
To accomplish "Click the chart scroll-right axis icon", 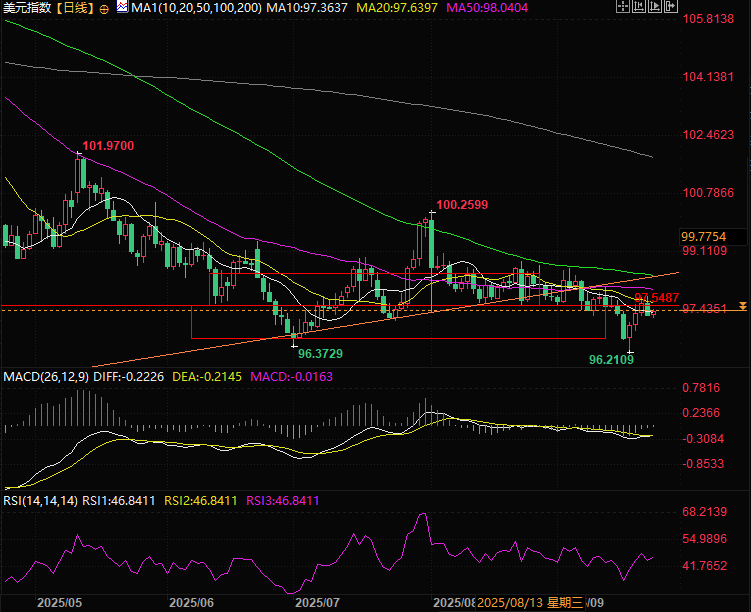I will 655,6.
